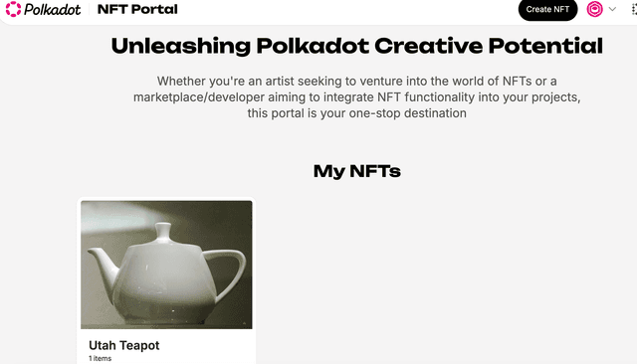
Task: Click the Unleashing Polkadot Creative Potential headline
Action: point(356,46)
